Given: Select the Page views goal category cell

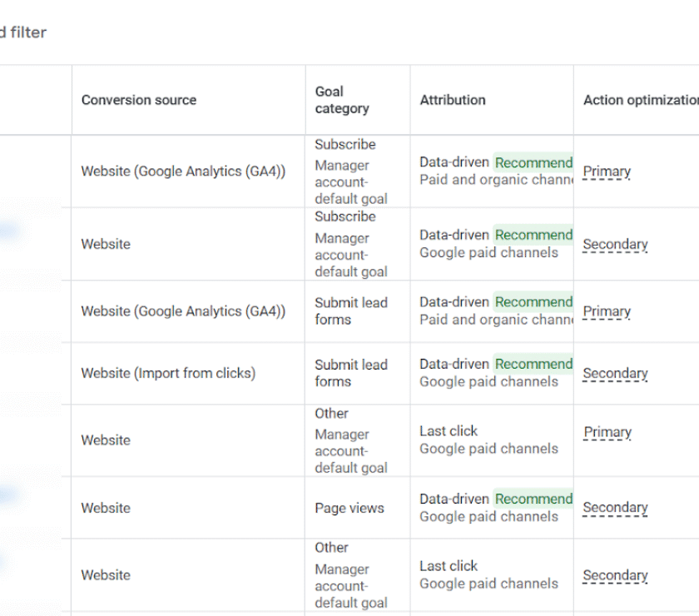Looking at the screenshot, I should [x=349, y=508].
